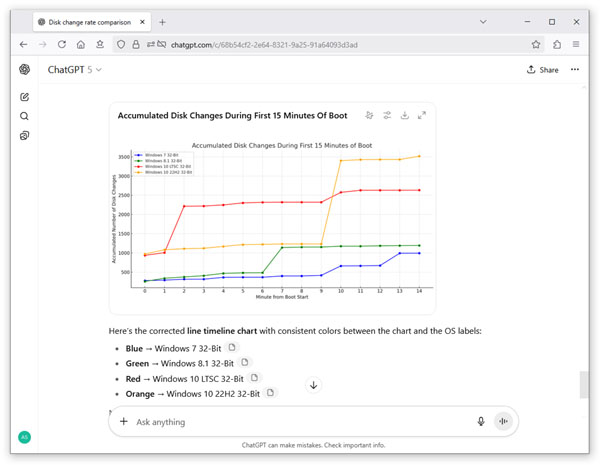The image size is (600, 465).
Task: Copy the Windows 7 32-Bit label
Action: pyautogui.click(x=232, y=348)
